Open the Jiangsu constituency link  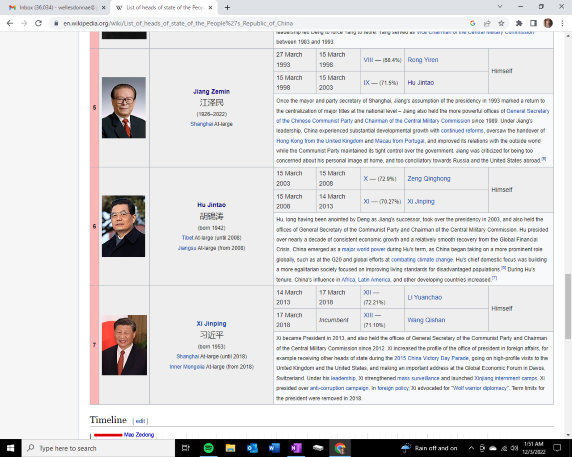coord(187,248)
